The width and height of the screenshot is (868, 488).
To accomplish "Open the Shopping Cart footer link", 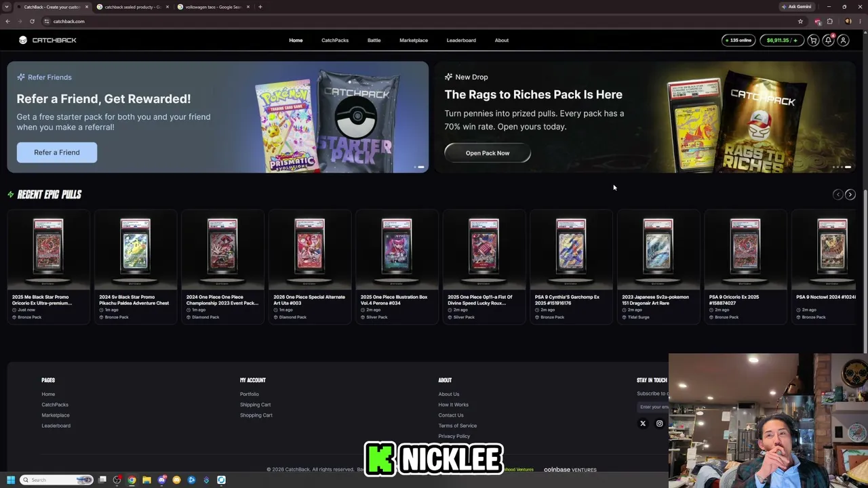I will click(256, 415).
